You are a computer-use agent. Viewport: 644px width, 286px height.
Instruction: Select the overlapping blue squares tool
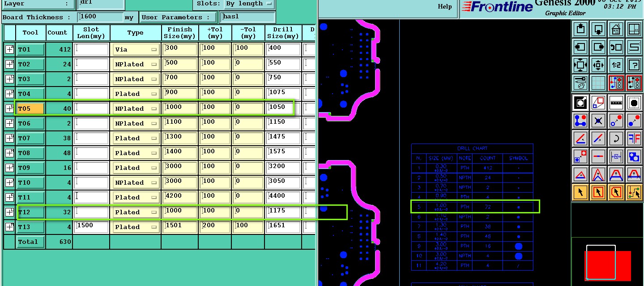click(634, 156)
